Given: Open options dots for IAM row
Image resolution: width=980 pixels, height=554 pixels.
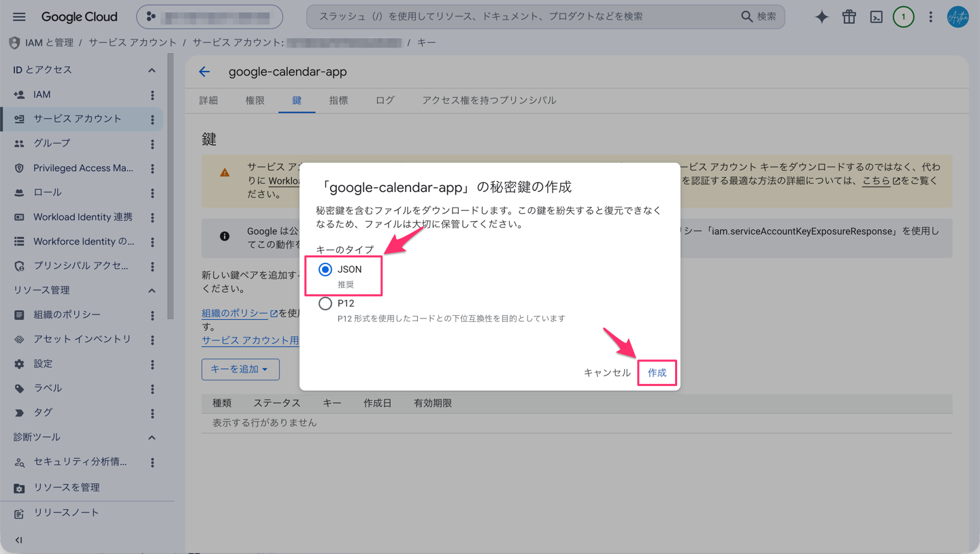Looking at the screenshot, I should point(152,95).
